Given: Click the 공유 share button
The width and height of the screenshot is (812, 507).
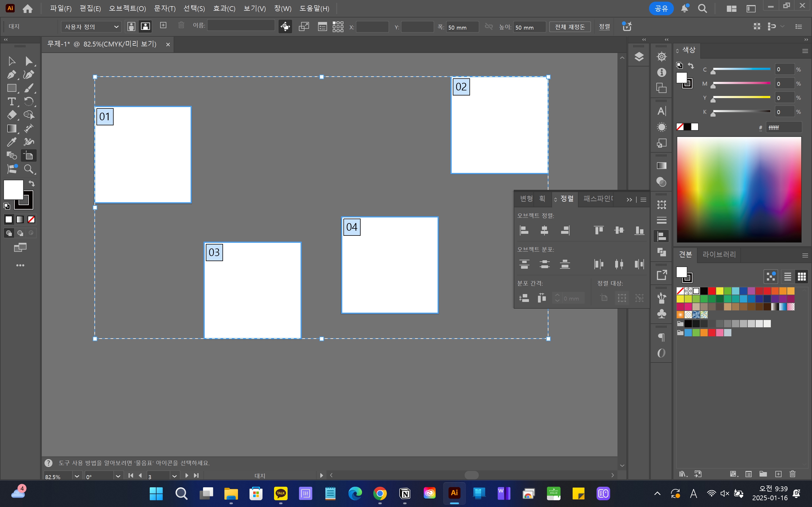Looking at the screenshot, I should click(x=661, y=8).
